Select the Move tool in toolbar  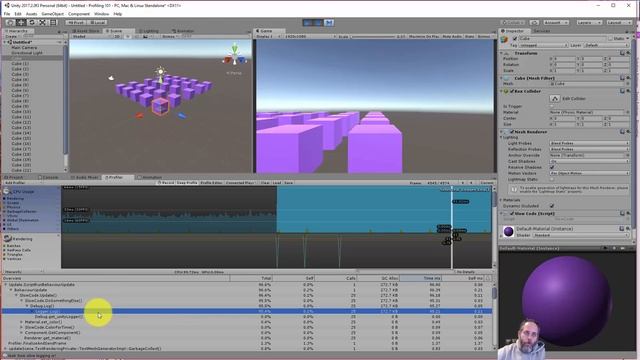click(x=21, y=22)
